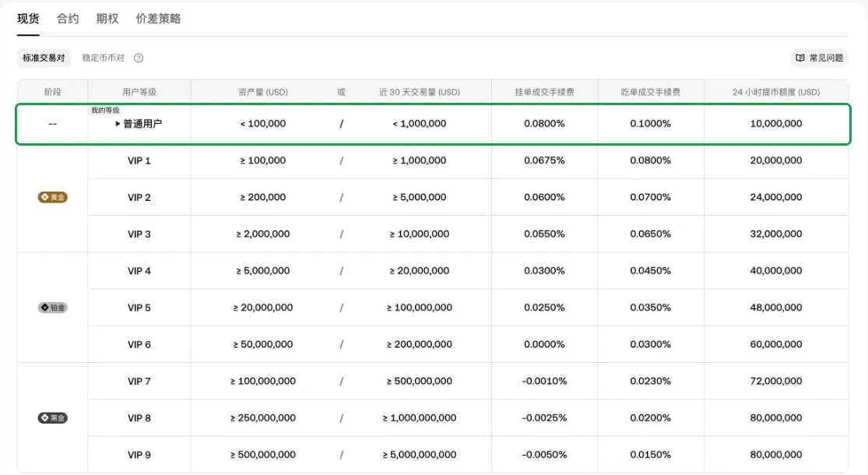Expand the 普通用户 row arrow
868x475 pixels.
[118, 124]
